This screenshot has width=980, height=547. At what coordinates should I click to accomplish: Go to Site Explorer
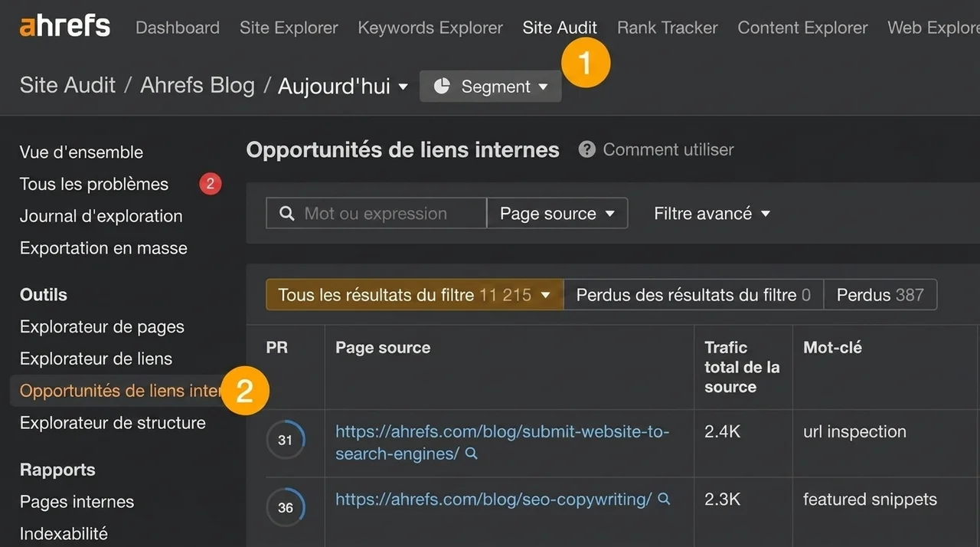[x=289, y=28]
